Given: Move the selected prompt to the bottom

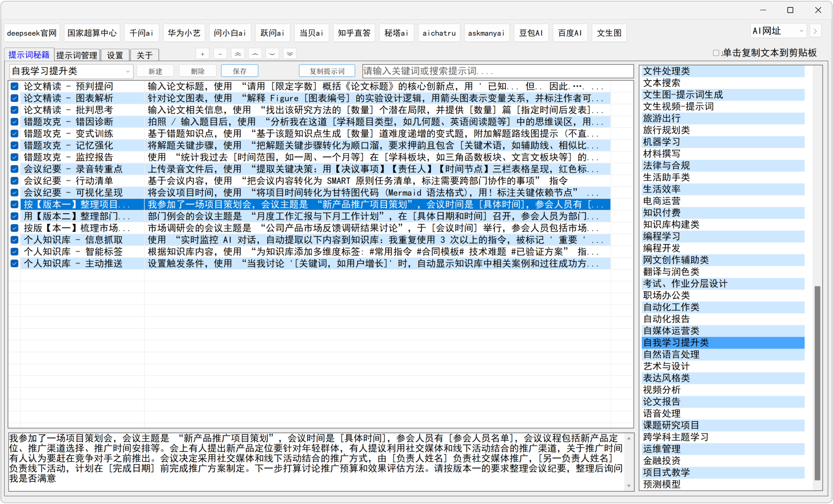Looking at the screenshot, I should pyautogui.click(x=290, y=54).
